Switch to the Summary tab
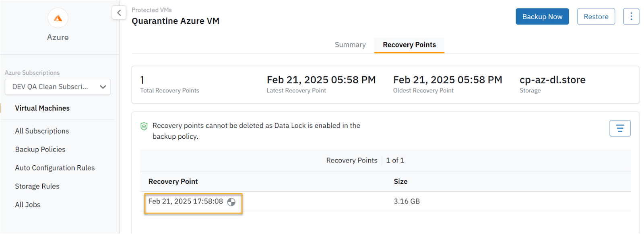Screen dimensions: 644x234 coord(350,45)
